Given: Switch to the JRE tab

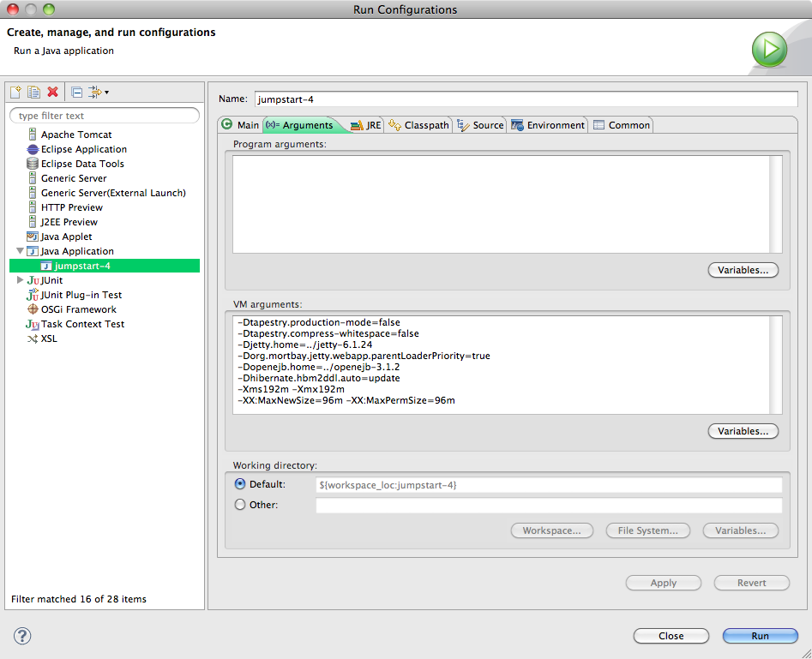Looking at the screenshot, I should pos(365,125).
